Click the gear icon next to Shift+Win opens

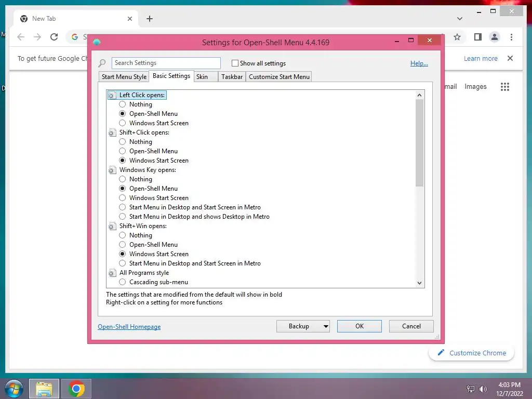tap(112, 227)
